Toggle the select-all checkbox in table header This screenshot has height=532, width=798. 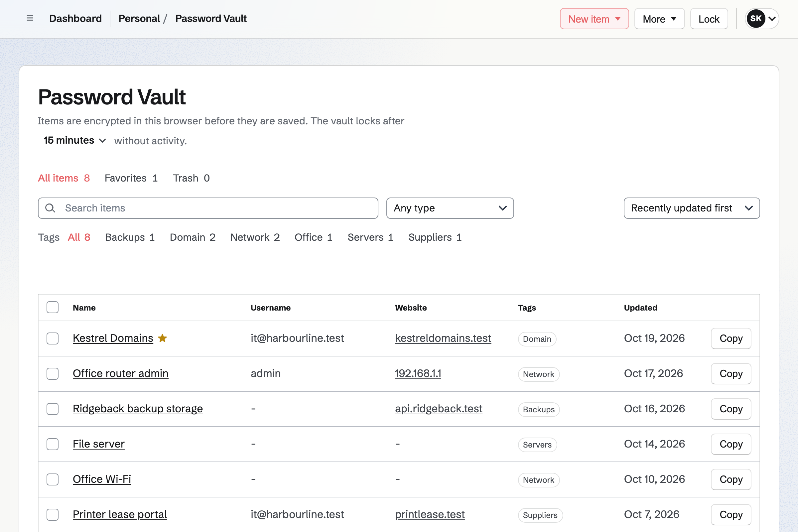53,307
